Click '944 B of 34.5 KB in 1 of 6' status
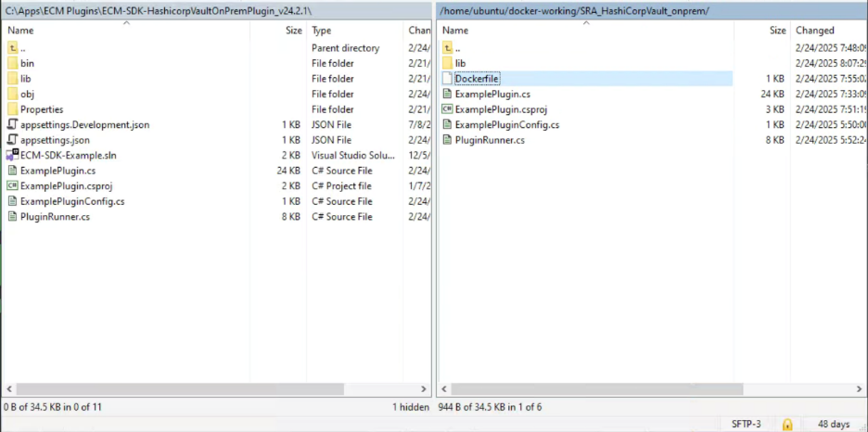This screenshot has height=432, width=868. [490, 407]
